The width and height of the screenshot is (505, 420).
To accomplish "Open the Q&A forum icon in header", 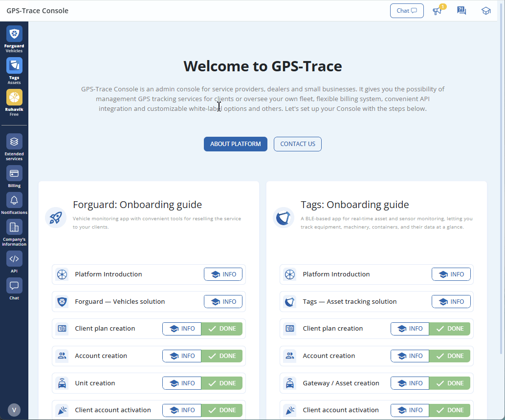I will (461, 11).
